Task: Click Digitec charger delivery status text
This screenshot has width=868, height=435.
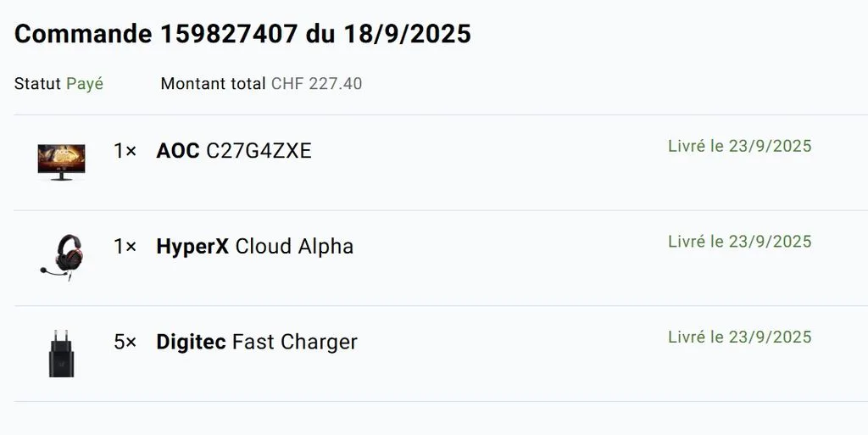Action: coord(739,337)
